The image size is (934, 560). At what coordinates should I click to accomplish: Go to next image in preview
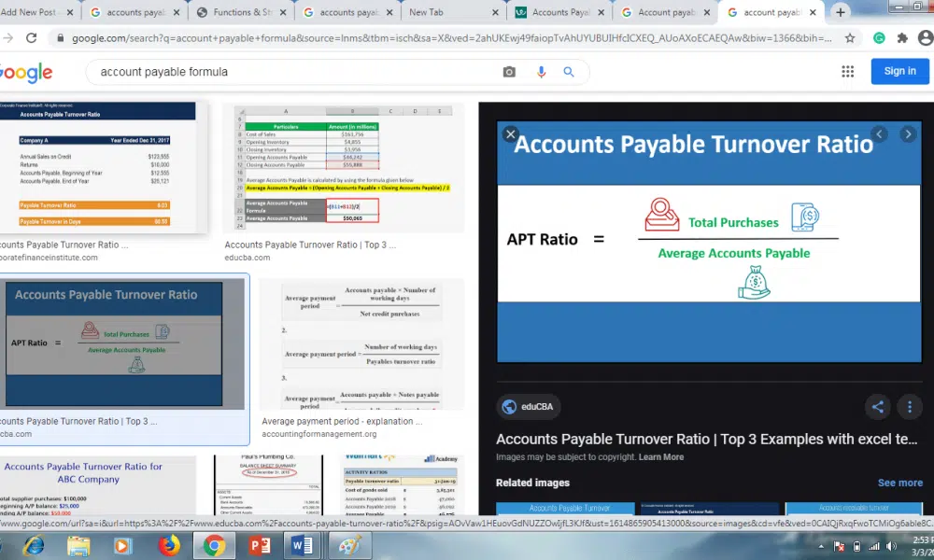click(907, 134)
